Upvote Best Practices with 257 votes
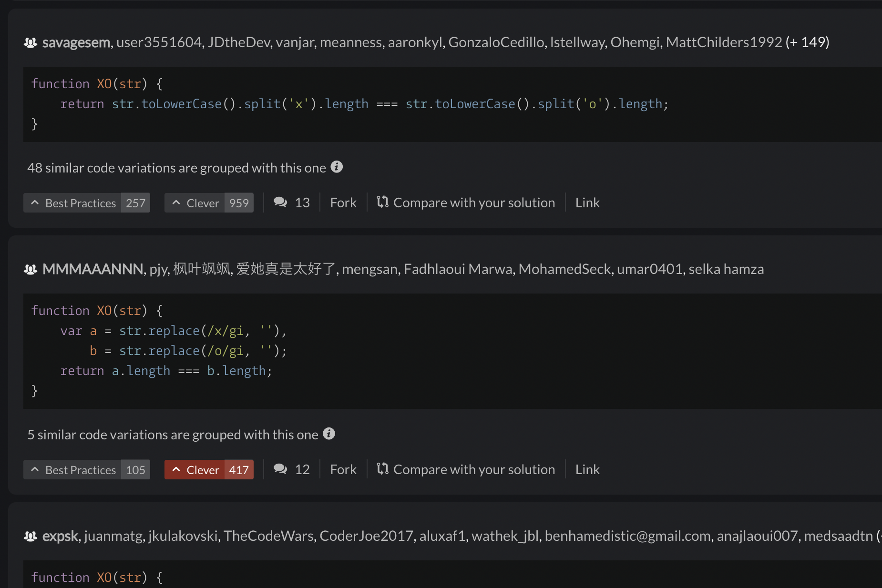Image resolution: width=882 pixels, height=588 pixels. click(87, 203)
